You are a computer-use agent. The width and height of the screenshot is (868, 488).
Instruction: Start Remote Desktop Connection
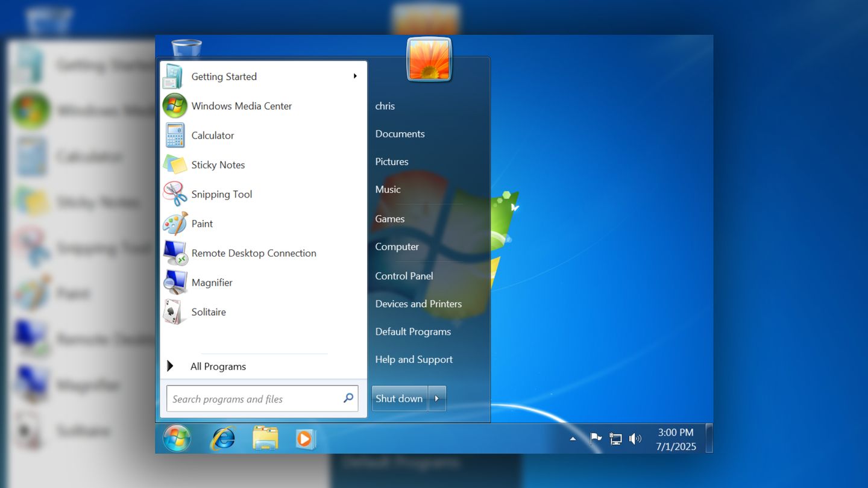254,253
